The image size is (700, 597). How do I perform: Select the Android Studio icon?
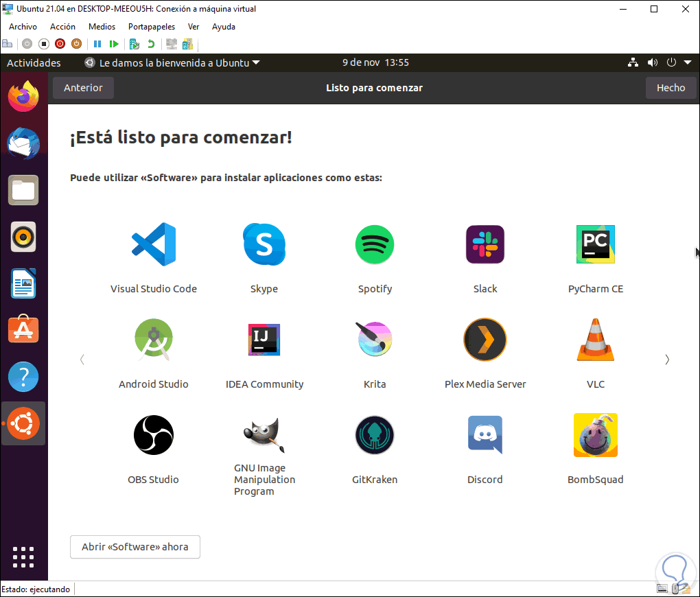pos(154,340)
